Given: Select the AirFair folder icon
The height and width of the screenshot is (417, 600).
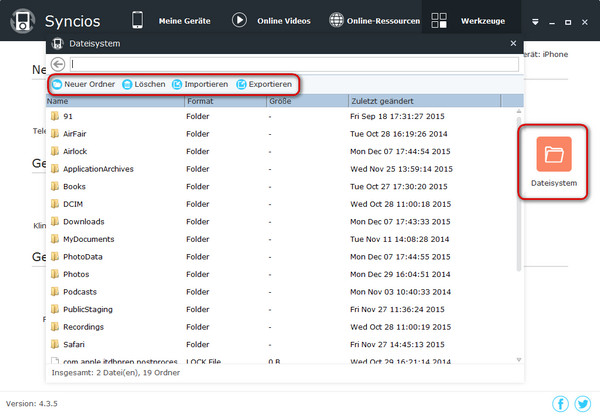Looking at the screenshot, I should point(55,134).
